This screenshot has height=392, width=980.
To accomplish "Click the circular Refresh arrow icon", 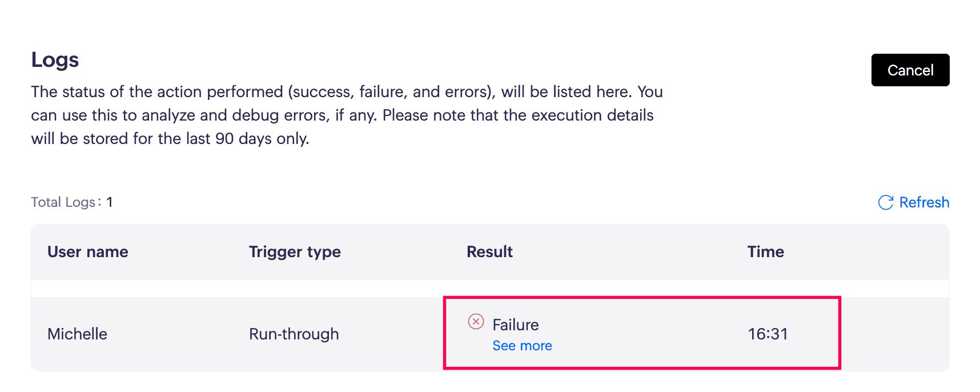I will coord(885,202).
